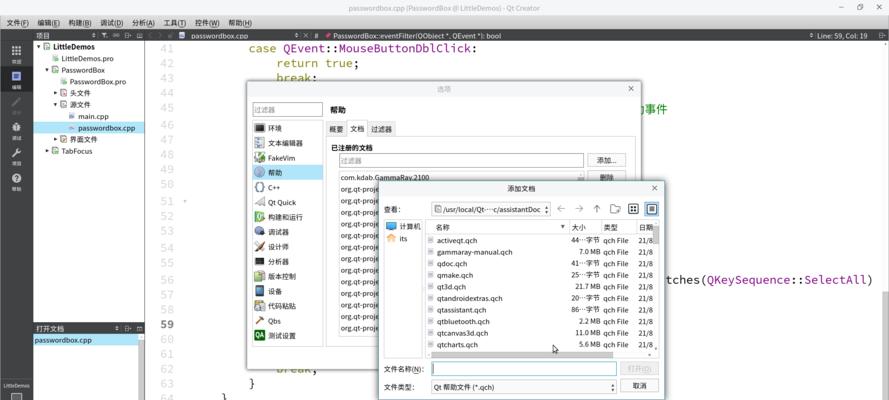Select 调试器 category in options
This screenshot has width=889, height=400.
pyautogui.click(x=287, y=232)
